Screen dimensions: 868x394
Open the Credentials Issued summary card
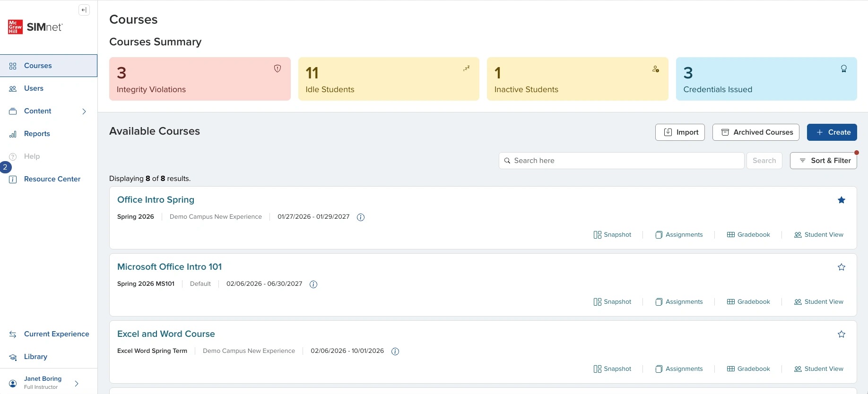[x=766, y=79]
